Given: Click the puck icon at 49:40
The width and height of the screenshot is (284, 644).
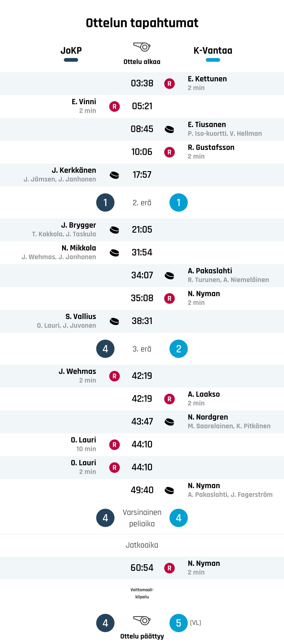Looking at the screenshot, I should pyautogui.click(x=169, y=490).
